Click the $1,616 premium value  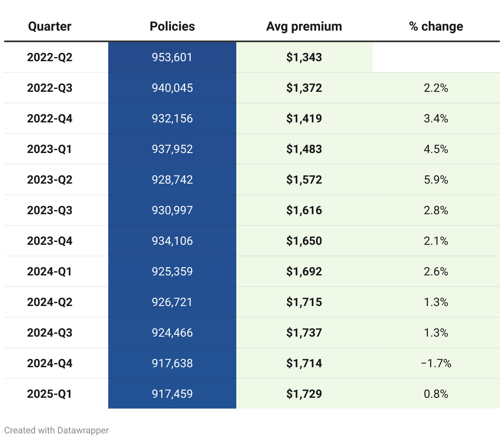[x=304, y=210]
